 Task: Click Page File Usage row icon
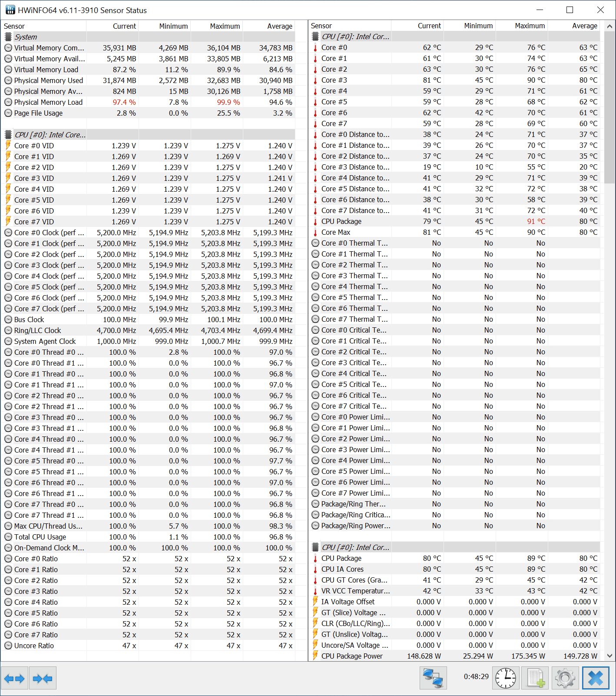tap(8, 113)
